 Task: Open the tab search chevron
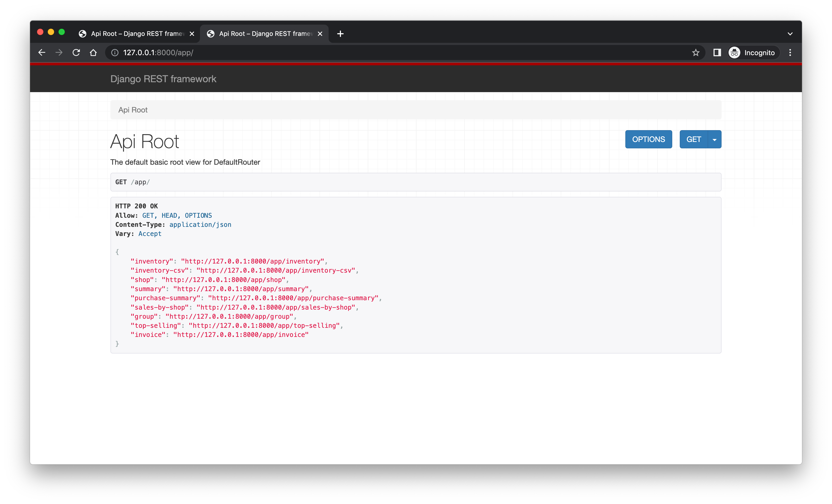point(790,34)
